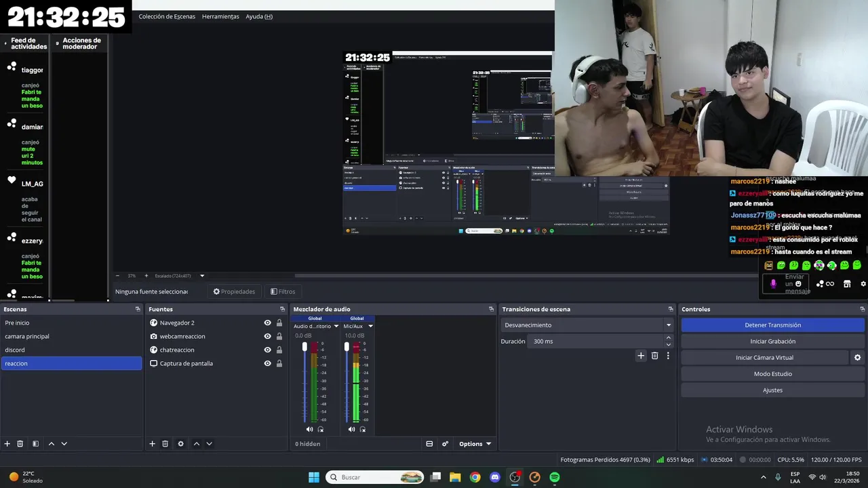Viewport: 868px width, 488px height.
Task: Mute the desktop audio channel
Action: (x=310, y=429)
